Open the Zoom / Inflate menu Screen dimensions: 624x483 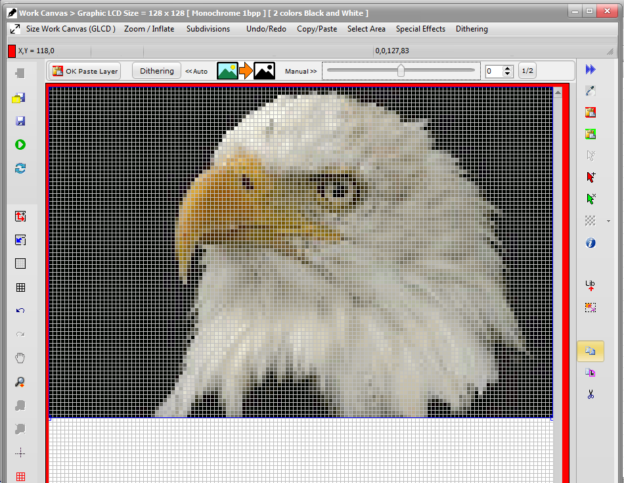pos(149,29)
